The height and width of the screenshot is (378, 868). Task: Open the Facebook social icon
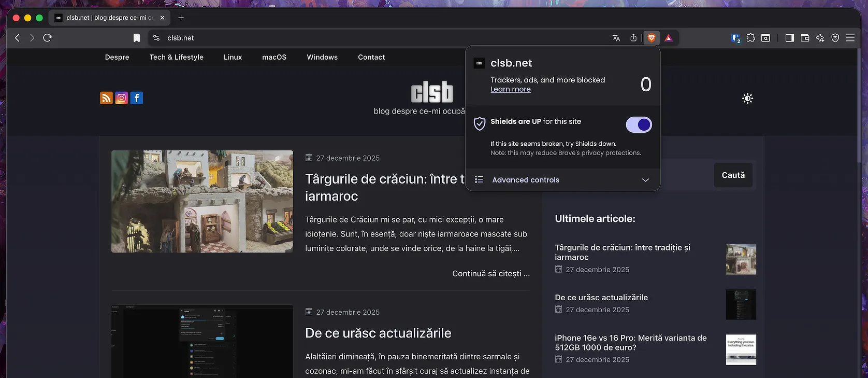coord(137,98)
